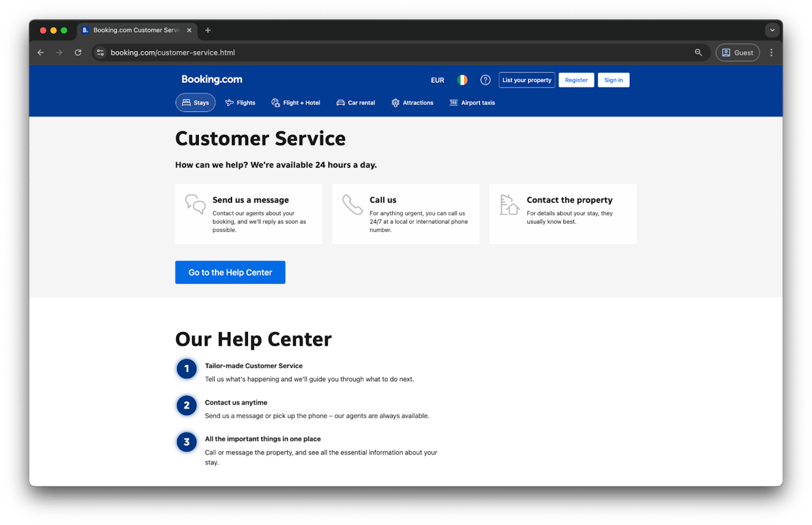Click the property building icon

[509, 204]
